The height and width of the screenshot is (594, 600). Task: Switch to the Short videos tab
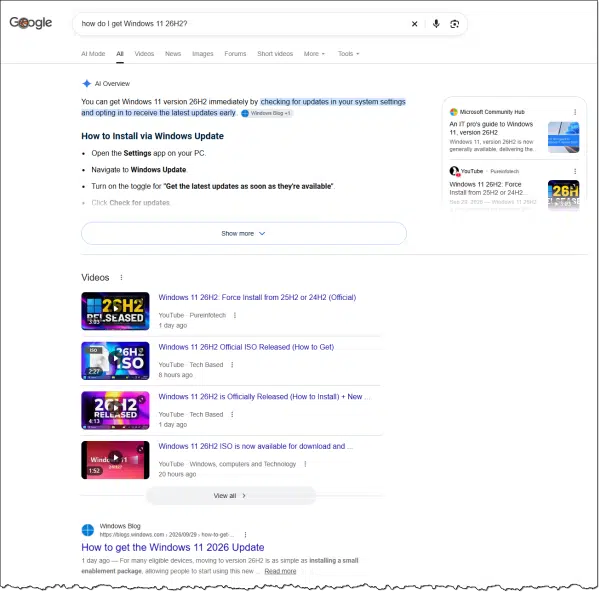pyautogui.click(x=275, y=54)
